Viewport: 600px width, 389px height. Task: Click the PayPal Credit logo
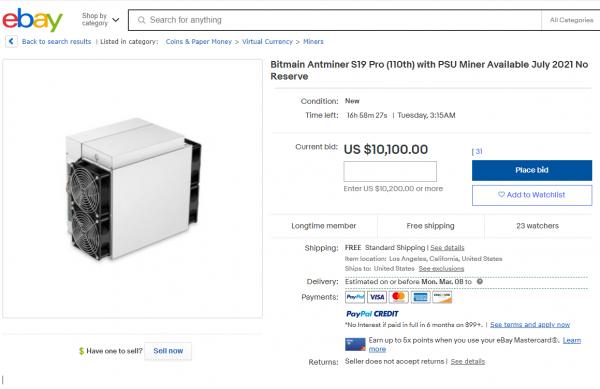click(372, 314)
